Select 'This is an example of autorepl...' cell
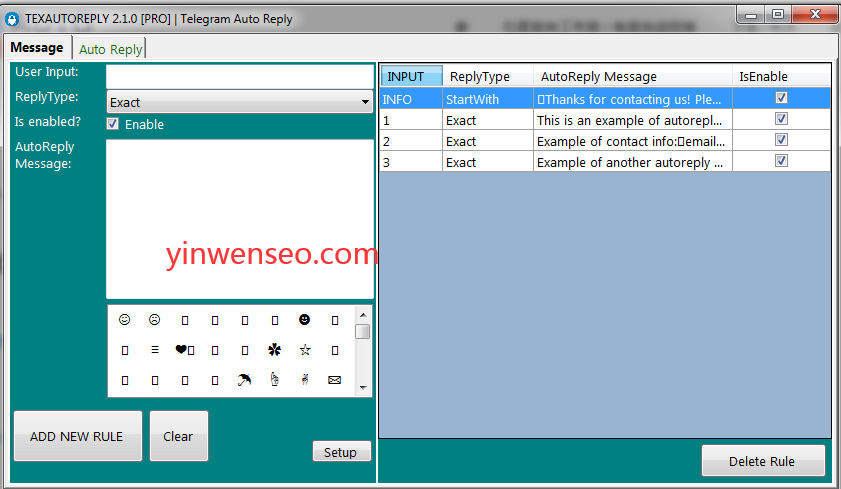The height and width of the screenshot is (489, 841). tap(633, 120)
